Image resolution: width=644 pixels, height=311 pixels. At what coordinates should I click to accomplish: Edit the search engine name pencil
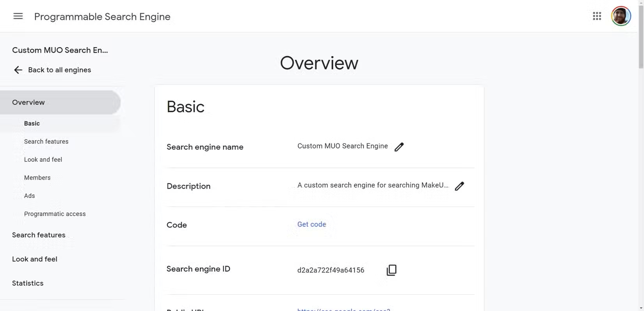tap(399, 147)
